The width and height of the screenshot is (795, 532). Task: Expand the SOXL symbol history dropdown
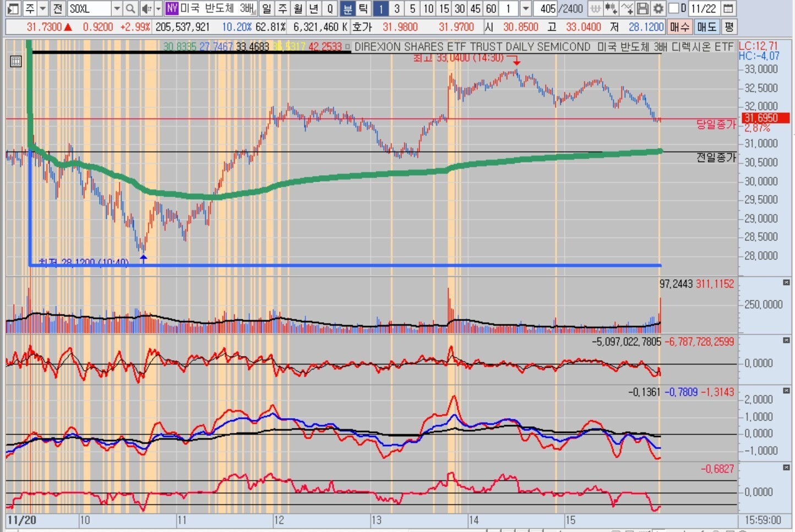(117, 8)
